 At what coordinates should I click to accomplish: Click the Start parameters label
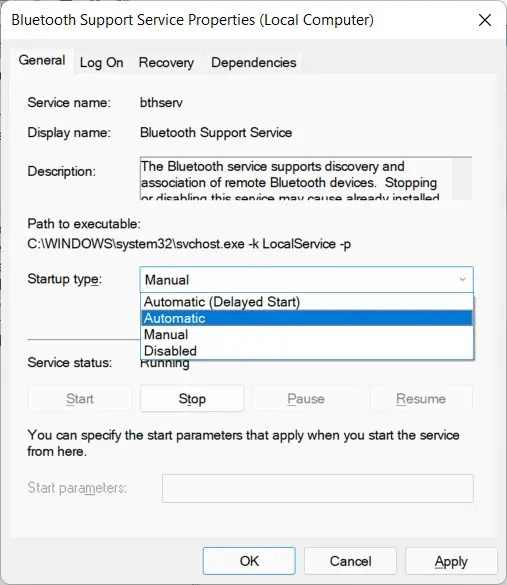point(77,488)
